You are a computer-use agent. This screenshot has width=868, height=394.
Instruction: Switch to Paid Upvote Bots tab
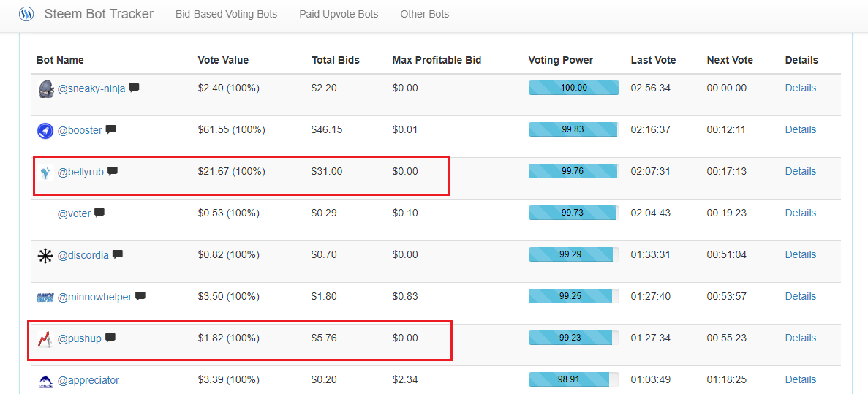coord(339,15)
